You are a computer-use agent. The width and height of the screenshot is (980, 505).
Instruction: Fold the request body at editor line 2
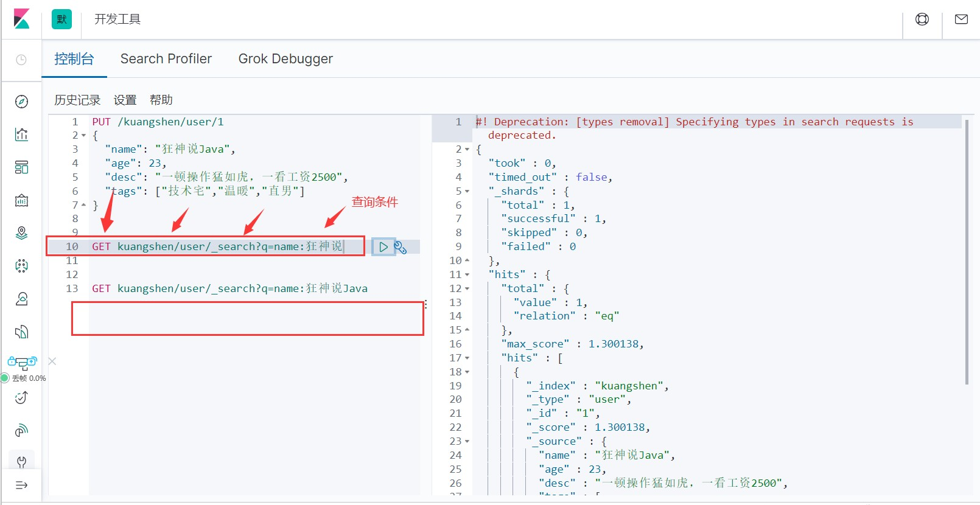[83, 136]
